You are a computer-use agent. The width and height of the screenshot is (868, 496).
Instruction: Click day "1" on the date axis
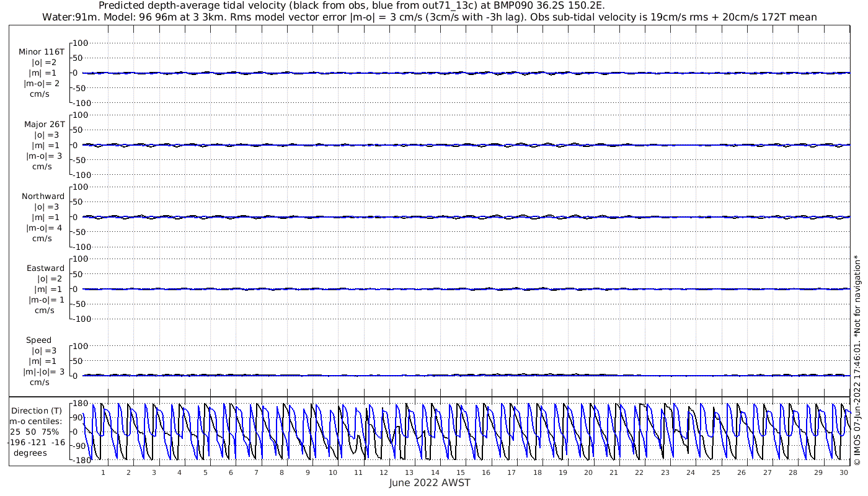[x=104, y=472]
